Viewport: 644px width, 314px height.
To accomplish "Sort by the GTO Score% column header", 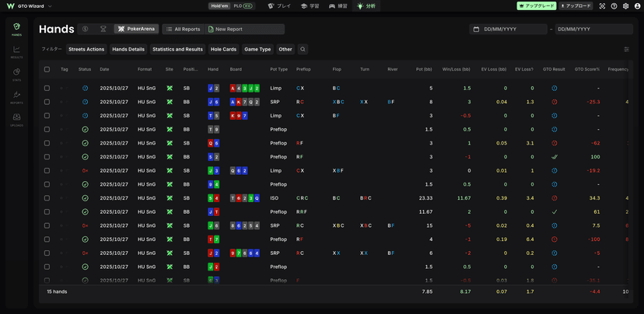I will pyautogui.click(x=587, y=69).
